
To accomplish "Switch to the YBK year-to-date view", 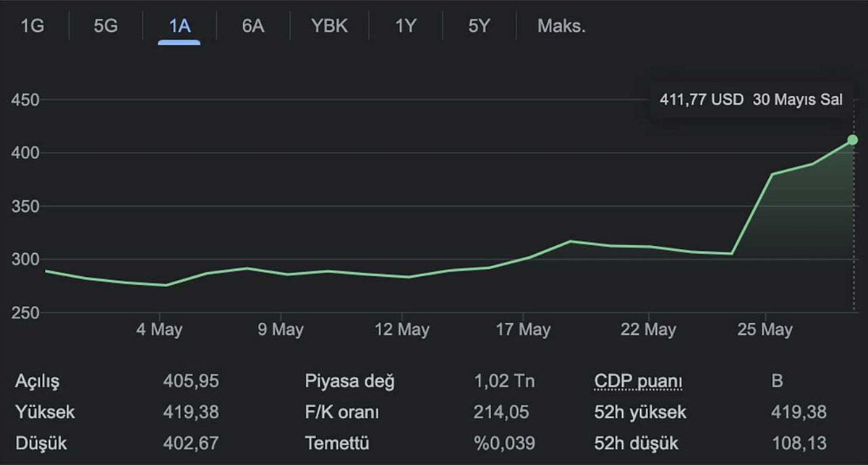I will click(x=329, y=26).
